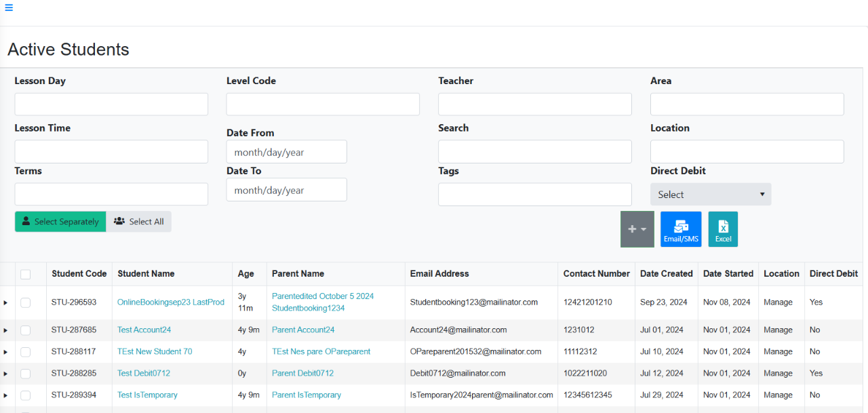Open parent Parent Debit0712 link

[302, 374]
